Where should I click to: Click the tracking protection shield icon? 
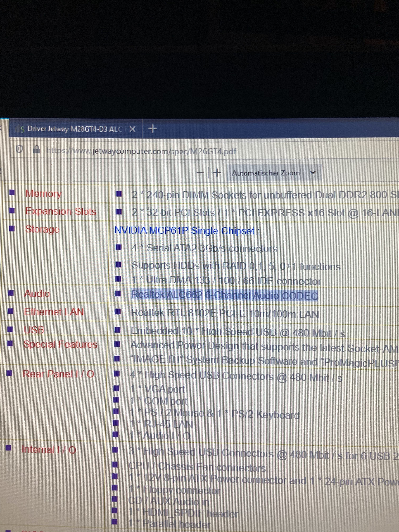(19, 150)
